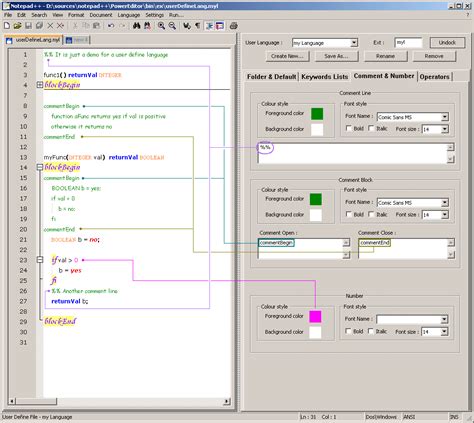
Task: Click the Print toolbar icon
Action: tap(234, 26)
